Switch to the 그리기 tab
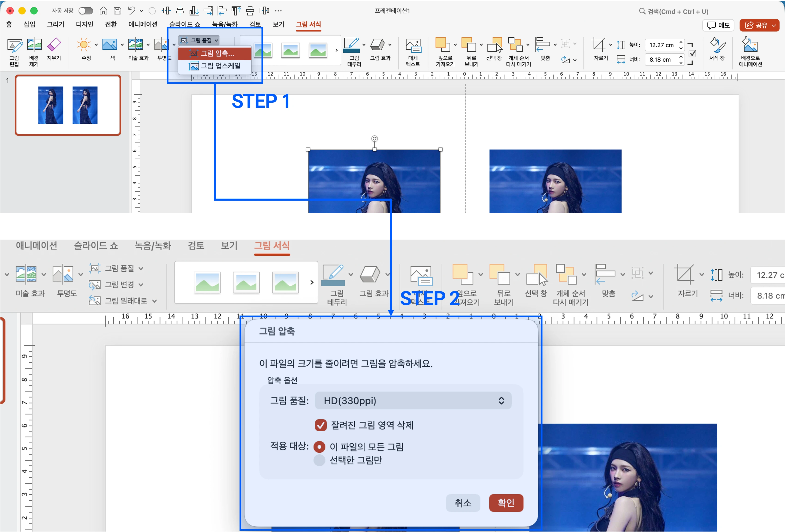The image size is (785, 532). point(55,24)
